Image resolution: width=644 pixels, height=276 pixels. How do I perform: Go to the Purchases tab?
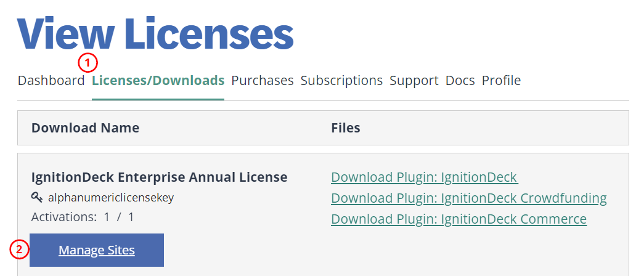click(263, 81)
